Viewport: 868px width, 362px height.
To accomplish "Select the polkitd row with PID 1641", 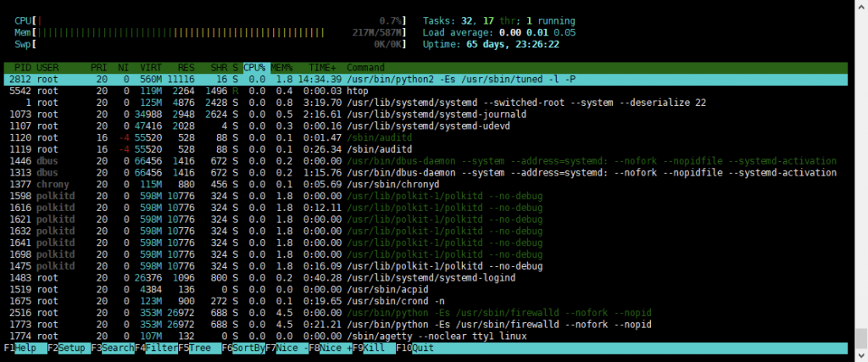I will click(426, 242).
